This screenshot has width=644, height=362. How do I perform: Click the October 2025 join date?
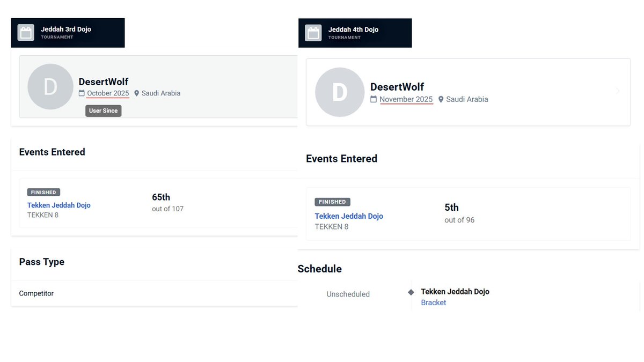click(x=108, y=93)
